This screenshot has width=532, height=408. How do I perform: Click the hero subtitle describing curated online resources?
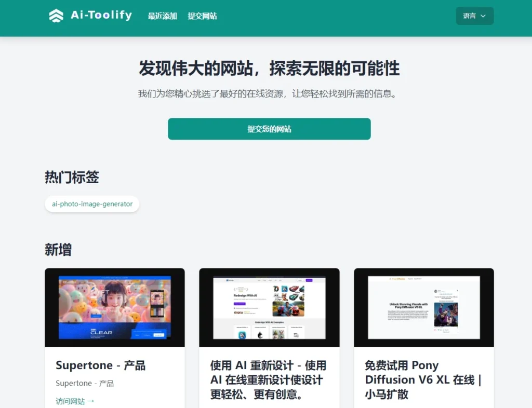click(x=269, y=94)
